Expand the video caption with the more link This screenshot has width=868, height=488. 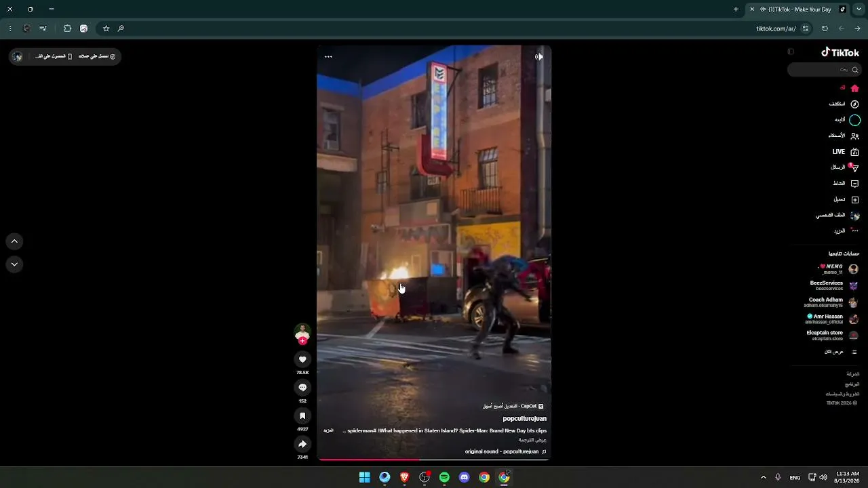click(328, 430)
